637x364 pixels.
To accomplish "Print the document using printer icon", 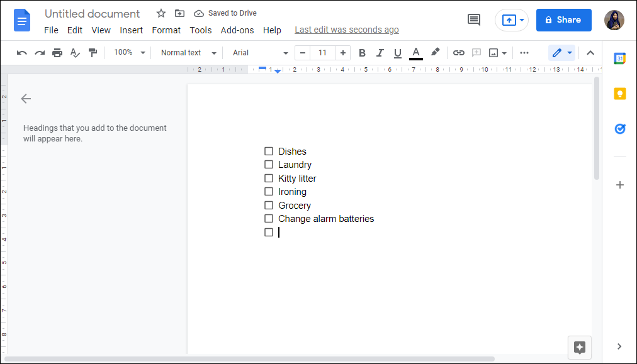I will [57, 53].
